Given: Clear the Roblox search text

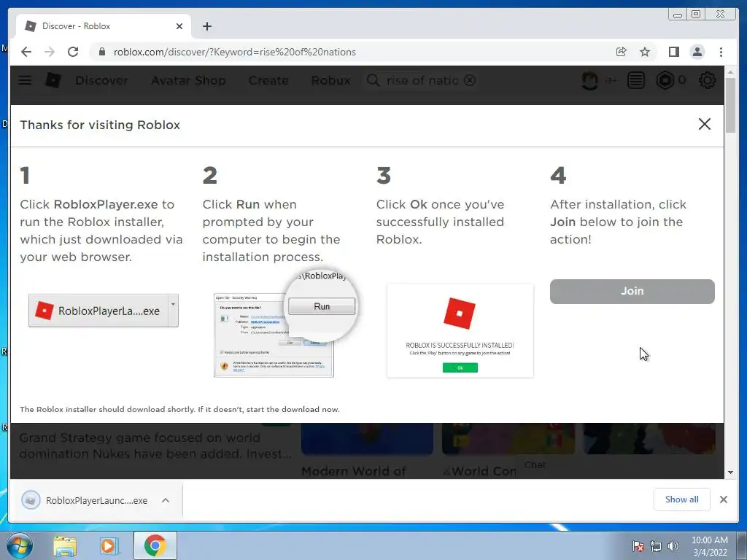Looking at the screenshot, I should tap(470, 80).
